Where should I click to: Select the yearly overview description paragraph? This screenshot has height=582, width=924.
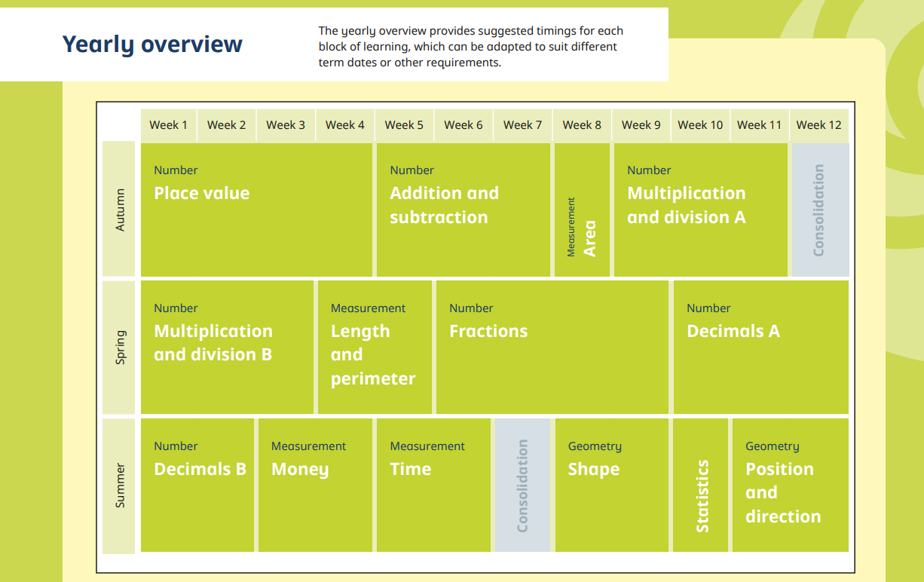coord(471,47)
